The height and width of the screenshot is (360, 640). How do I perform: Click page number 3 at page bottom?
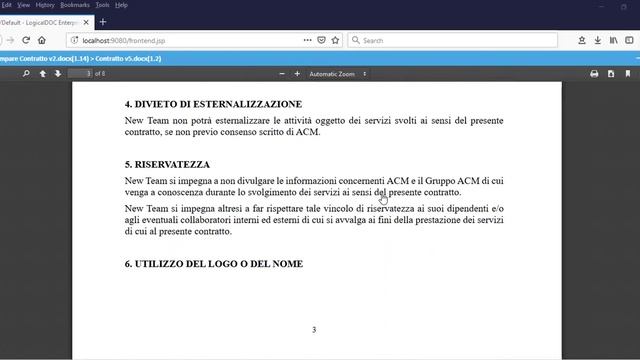click(x=314, y=330)
